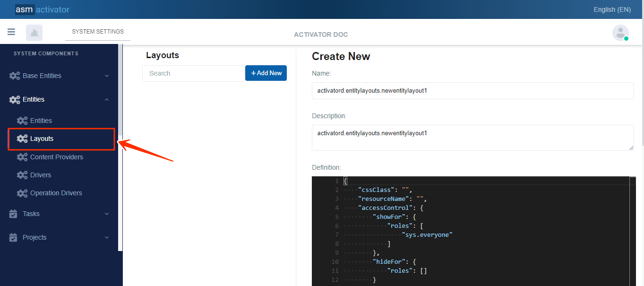Focus the Name input field

pyautogui.click(x=472, y=91)
